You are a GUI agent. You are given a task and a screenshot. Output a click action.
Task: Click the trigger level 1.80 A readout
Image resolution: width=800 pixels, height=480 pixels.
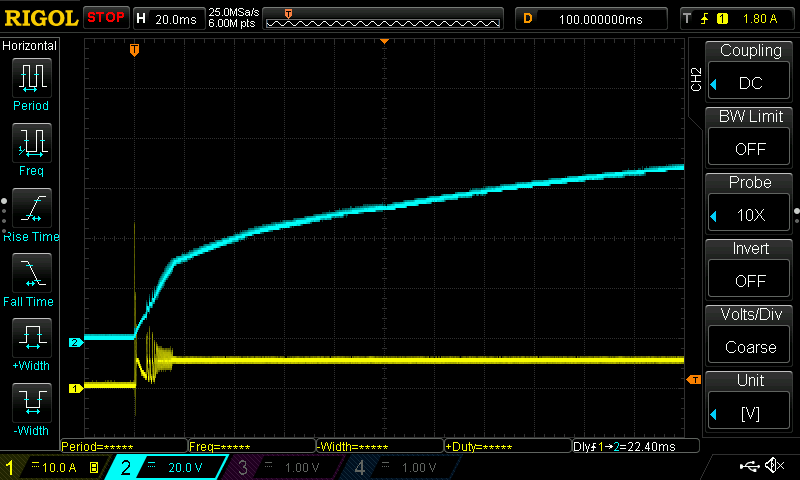(760, 19)
